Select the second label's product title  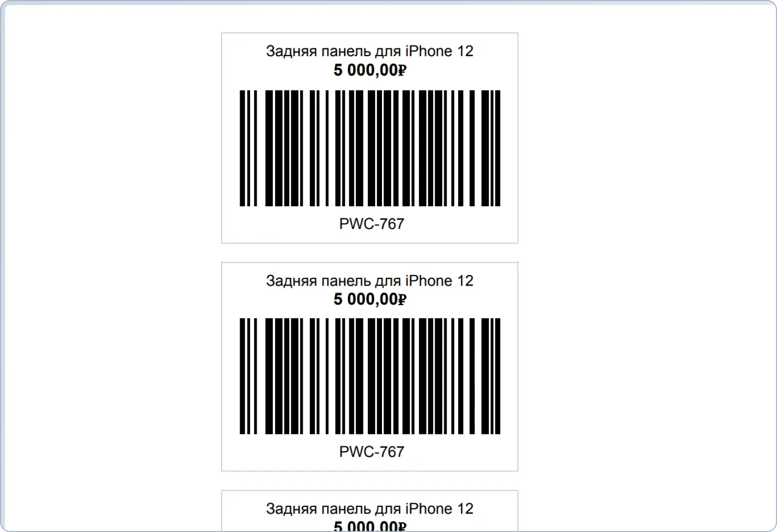click(369, 281)
